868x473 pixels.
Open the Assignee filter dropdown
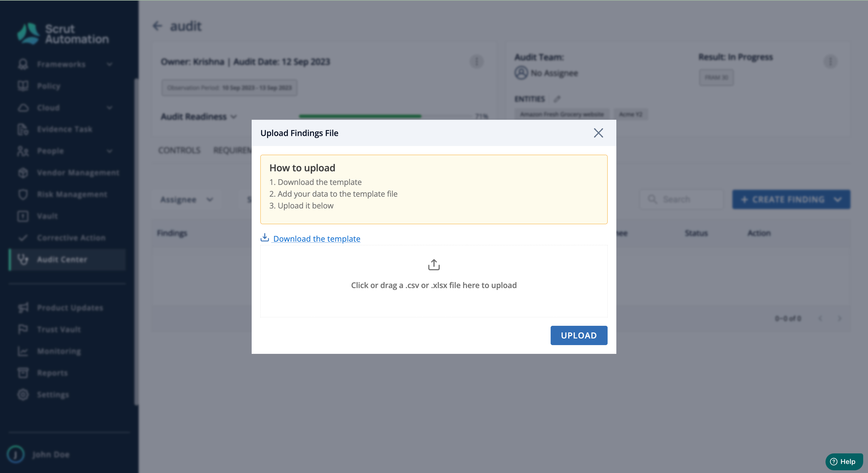tap(186, 199)
